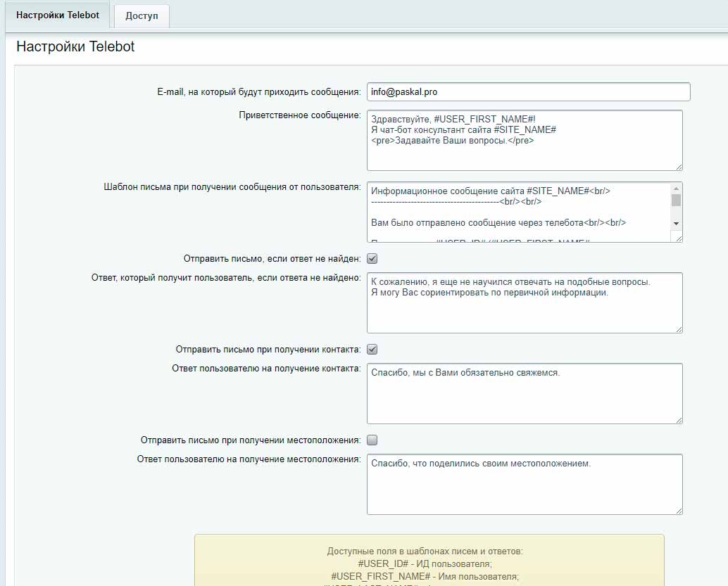Click the #USER_ID# line in yellow hint box

pyautogui.click(x=429, y=563)
